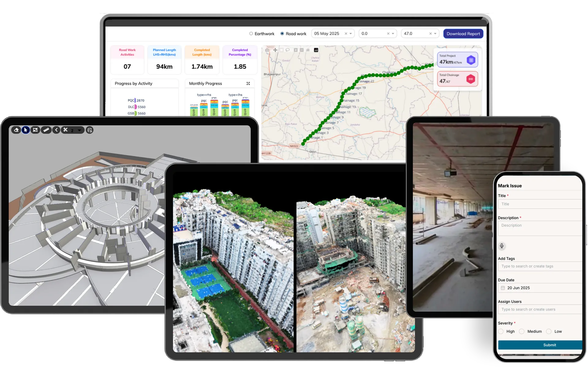Image resolution: width=588 pixels, height=369 pixels.
Task: Click the Plotly chart logo icon on map
Action: (x=316, y=50)
